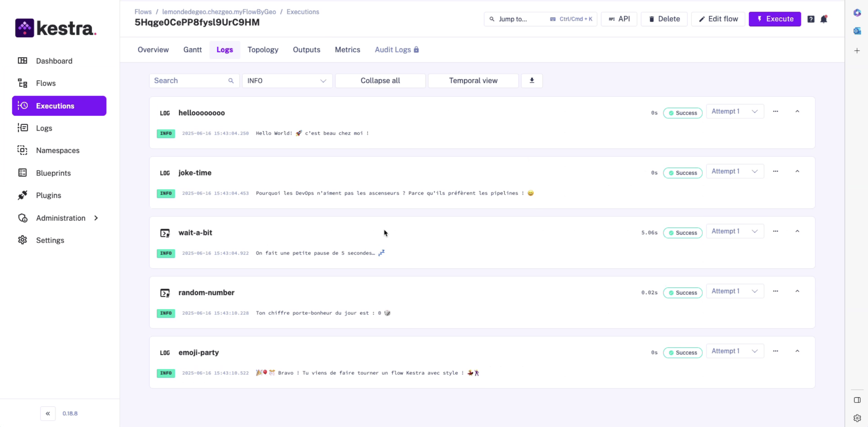The image size is (868, 427).
Task: Open the notifications bell icon
Action: [823, 19]
